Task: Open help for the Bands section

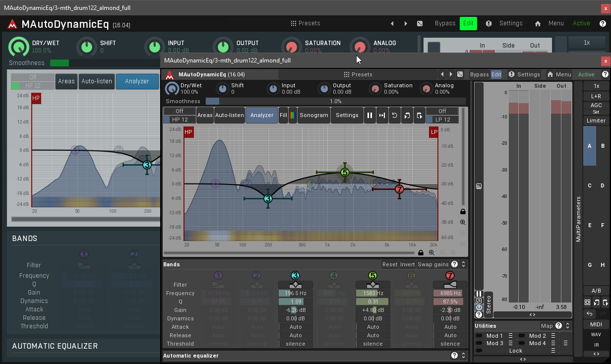Action: click(454, 264)
